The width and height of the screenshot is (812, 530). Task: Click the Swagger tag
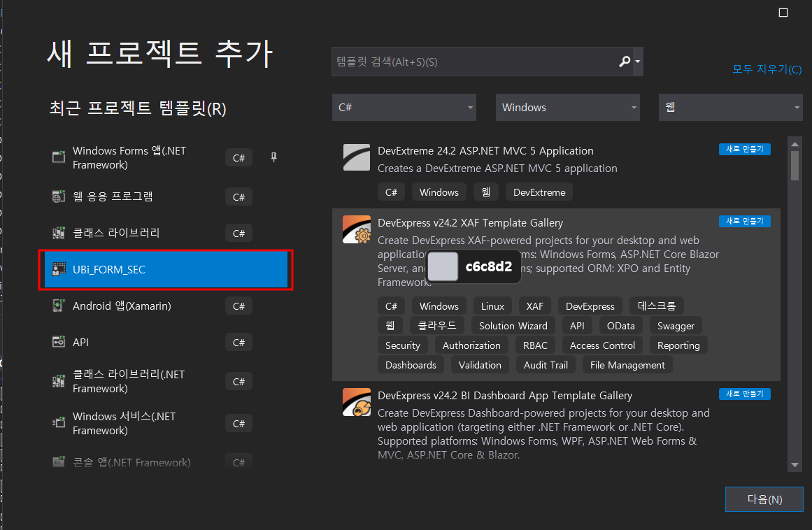point(676,326)
